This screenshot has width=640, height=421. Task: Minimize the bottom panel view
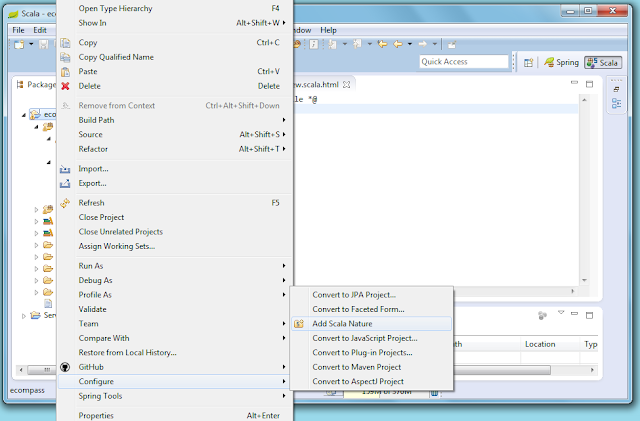point(574,314)
